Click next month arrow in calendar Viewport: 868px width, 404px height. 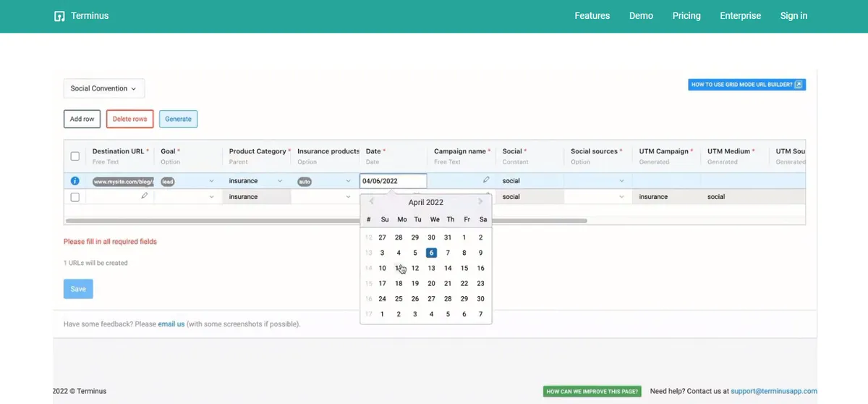[480, 202]
